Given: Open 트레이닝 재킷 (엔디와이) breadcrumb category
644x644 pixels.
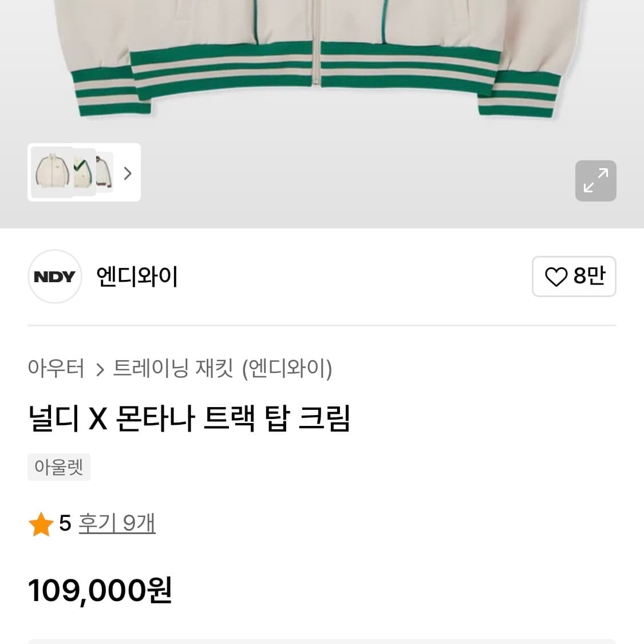Looking at the screenshot, I should click(x=222, y=368).
